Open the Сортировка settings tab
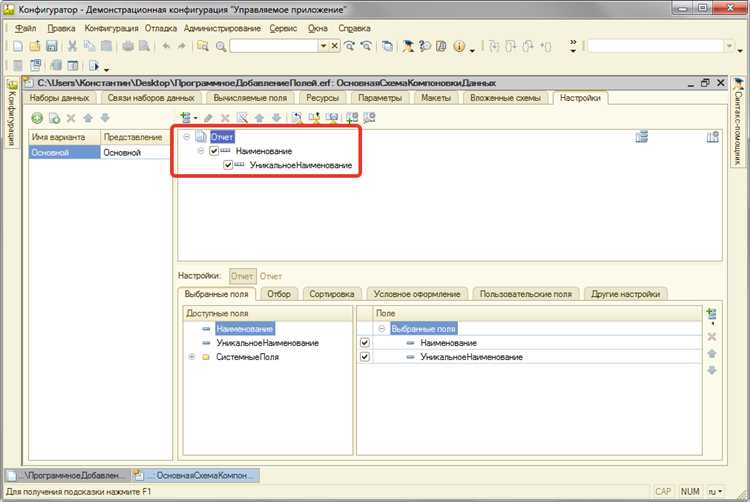Image resolution: width=750 pixels, height=502 pixels. click(332, 294)
